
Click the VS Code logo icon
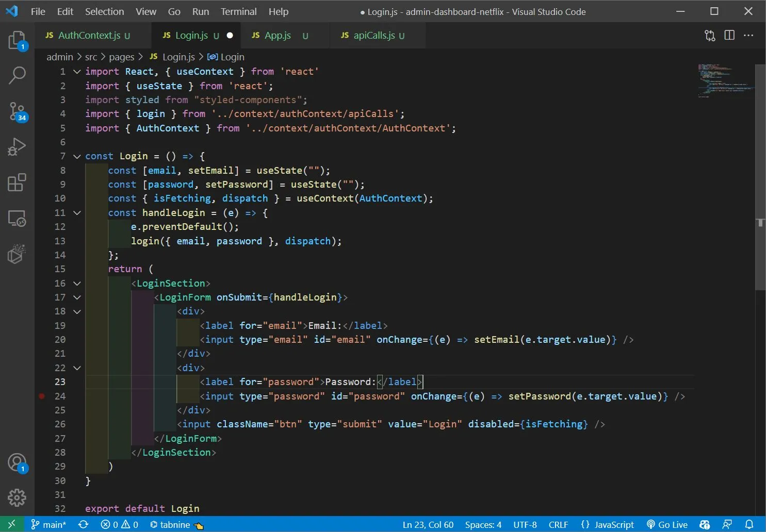(x=12, y=11)
